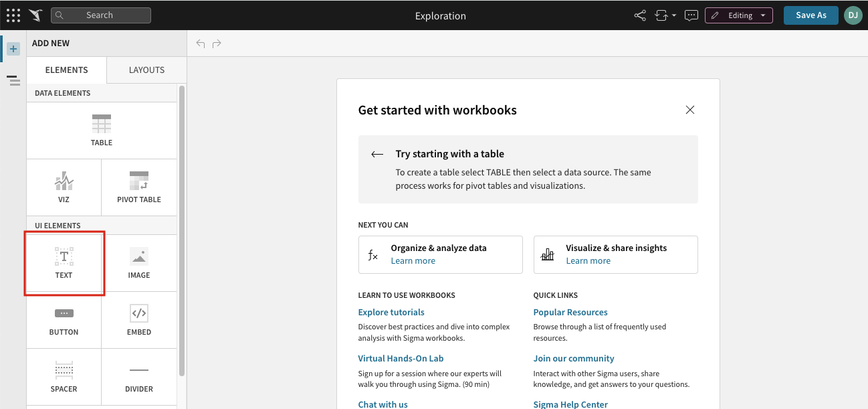Open Visualize & share insights card
The height and width of the screenshot is (409, 868).
coord(615,254)
